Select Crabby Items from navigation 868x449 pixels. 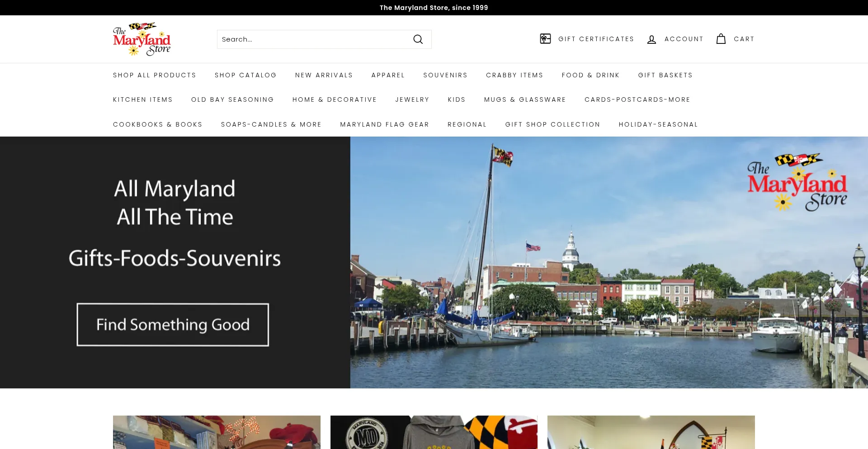(x=514, y=75)
